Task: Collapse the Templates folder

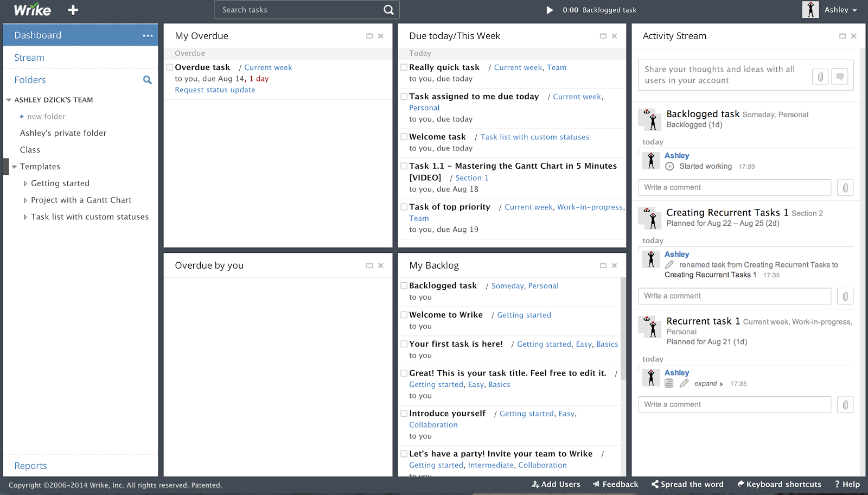Action: (x=15, y=167)
